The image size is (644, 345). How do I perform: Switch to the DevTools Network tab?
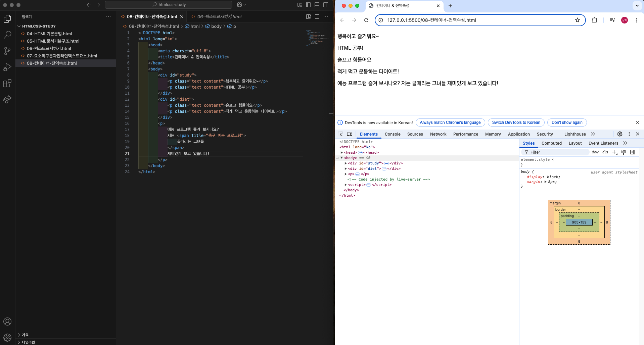438,134
